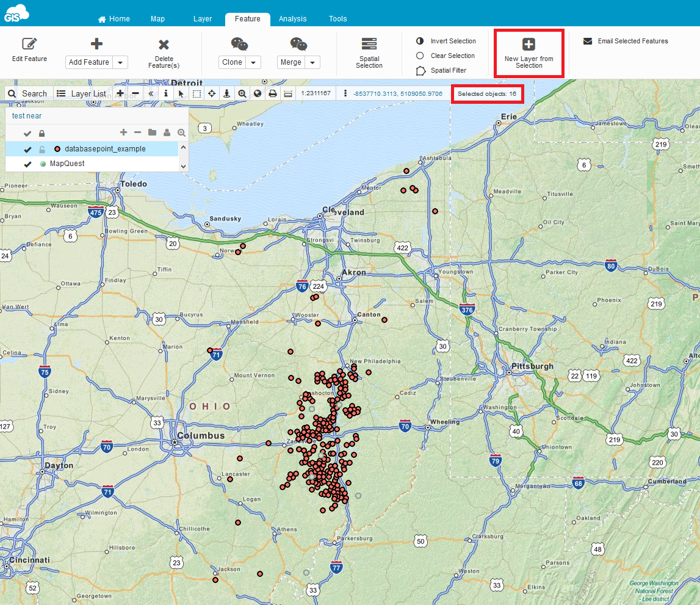Click the coordinates readout text
Viewport: 700px width, 605px height.
click(398, 94)
